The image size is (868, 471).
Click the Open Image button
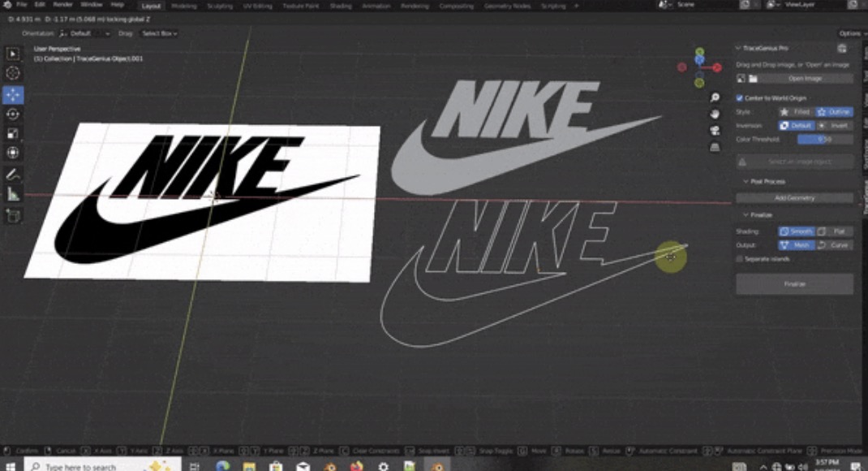805,79
